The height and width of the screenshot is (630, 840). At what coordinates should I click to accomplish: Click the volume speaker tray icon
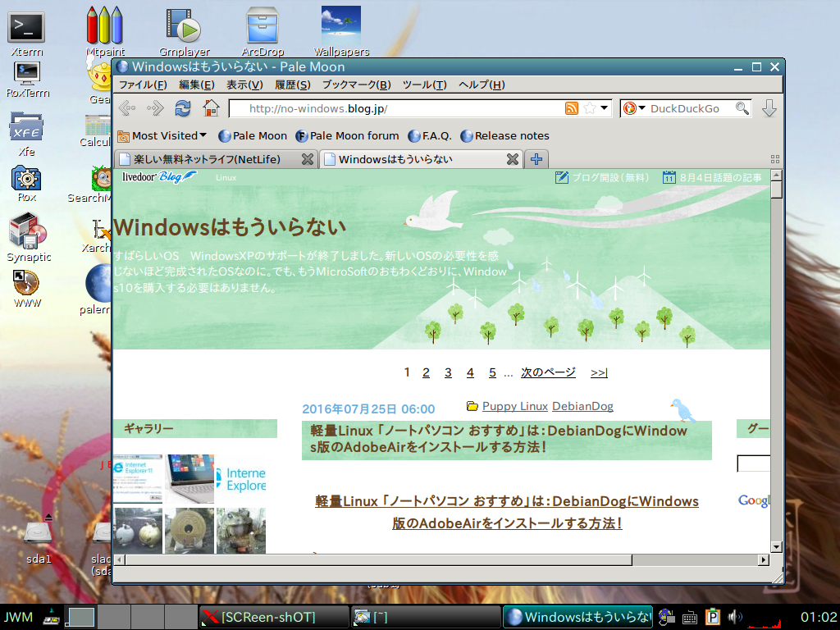pos(735,617)
